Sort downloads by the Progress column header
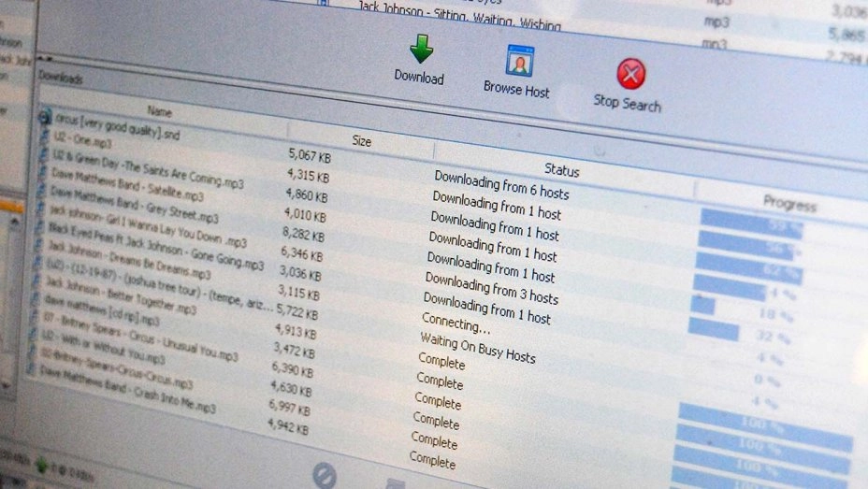This screenshot has height=489, width=868. 789,203
